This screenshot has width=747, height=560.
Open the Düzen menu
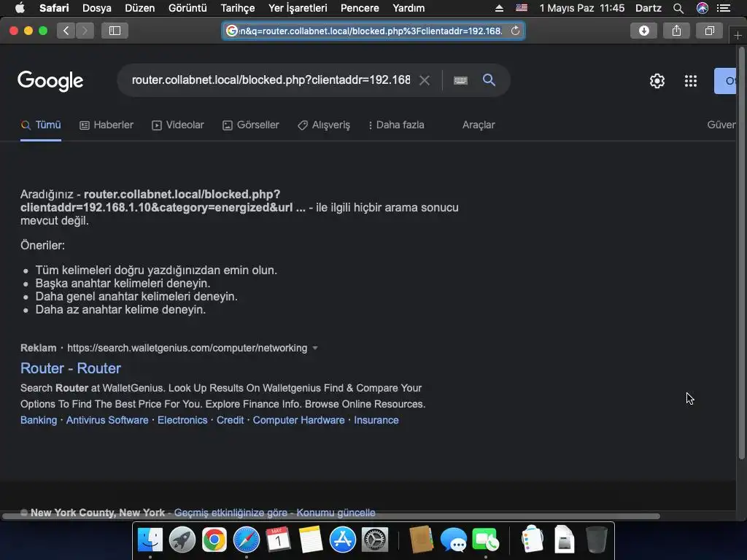(x=139, y=8)
